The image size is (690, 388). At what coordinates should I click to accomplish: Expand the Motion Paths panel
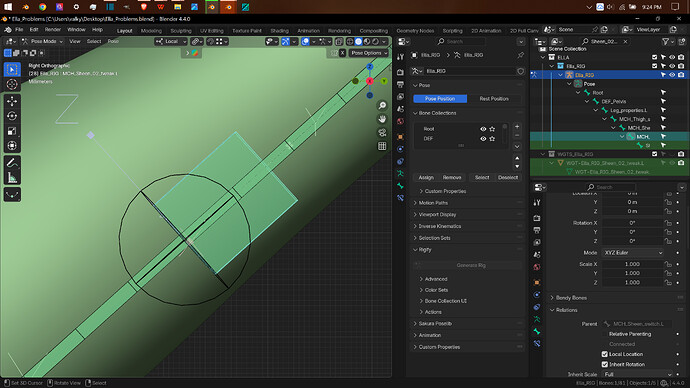[433, 203]
